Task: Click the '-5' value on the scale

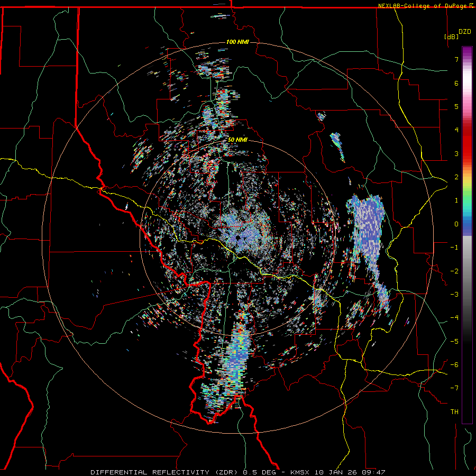Action: (454, 342)
